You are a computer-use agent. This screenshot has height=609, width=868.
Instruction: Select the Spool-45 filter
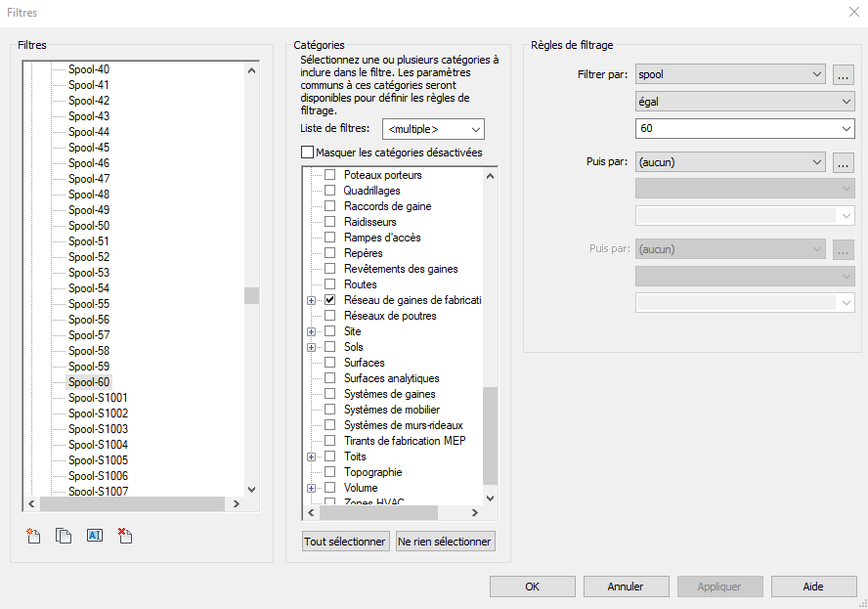pos(89,148)
